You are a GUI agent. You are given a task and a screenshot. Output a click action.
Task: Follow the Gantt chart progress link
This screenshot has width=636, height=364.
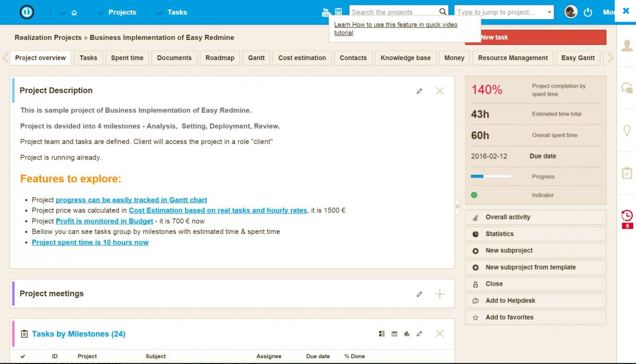[131, 200]
